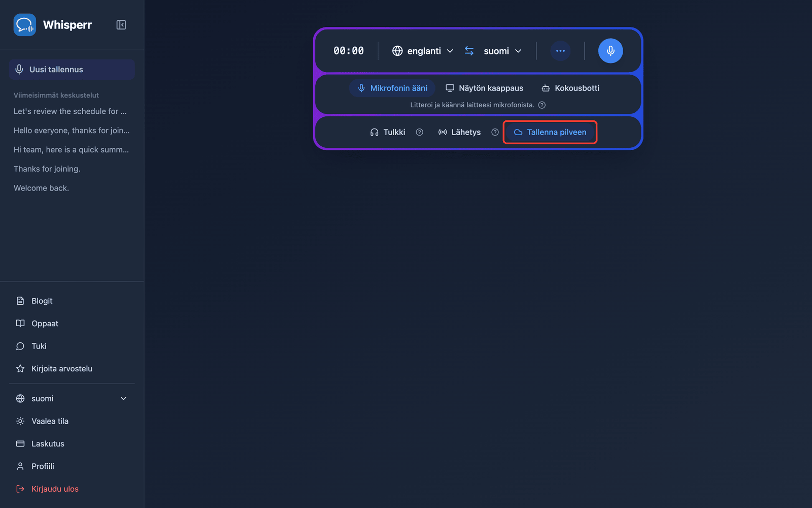Click Uusi tallennus button
Viewport: 812px width, 508px height.
coord(72,70)
